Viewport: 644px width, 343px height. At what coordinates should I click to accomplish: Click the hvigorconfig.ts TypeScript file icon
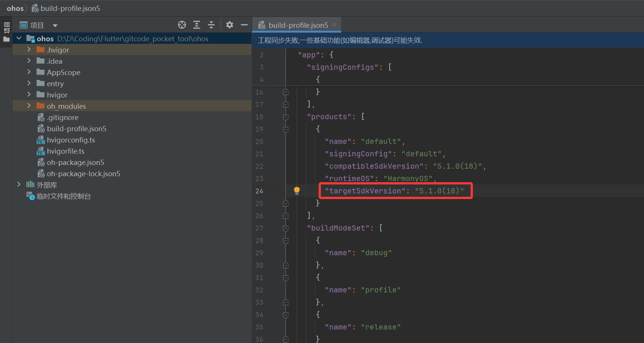point(41,140)
